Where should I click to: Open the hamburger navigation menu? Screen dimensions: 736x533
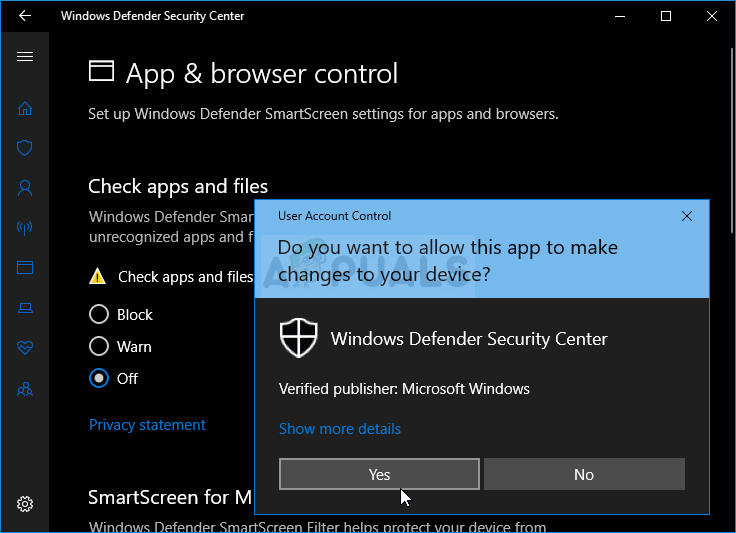coord(25,57)
